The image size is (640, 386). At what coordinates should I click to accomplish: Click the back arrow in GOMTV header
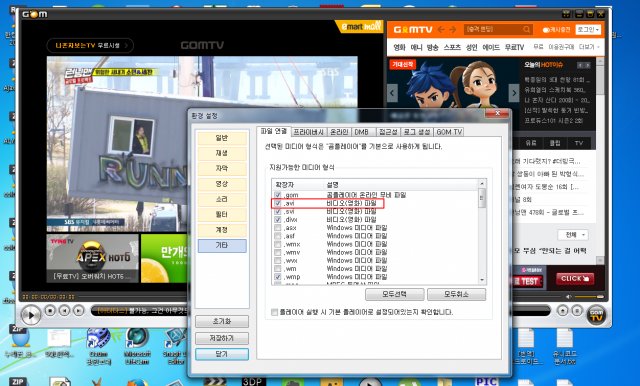point(441,30)
